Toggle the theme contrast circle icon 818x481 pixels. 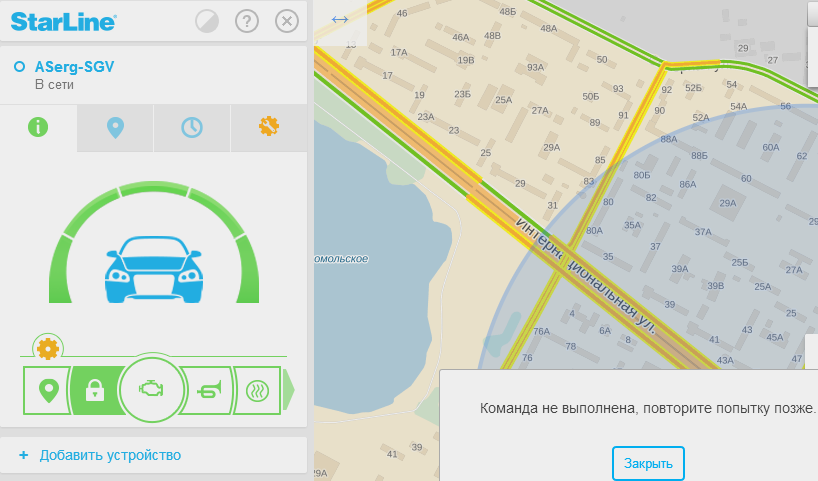coord(207,21)
